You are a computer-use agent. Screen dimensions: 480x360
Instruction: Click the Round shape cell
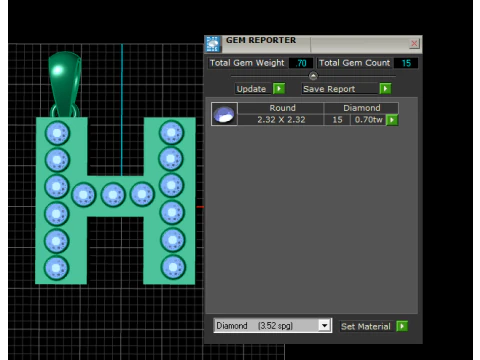click(282, 108)
